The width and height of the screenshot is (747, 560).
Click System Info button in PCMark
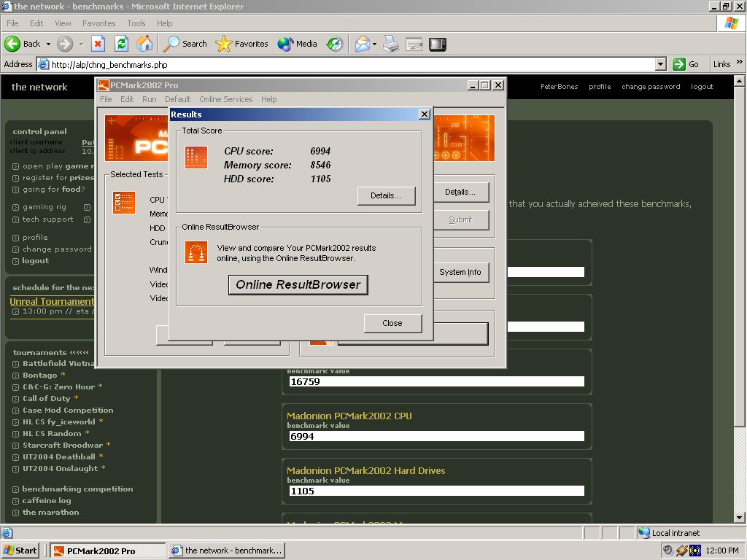click(x=460, y=273)
